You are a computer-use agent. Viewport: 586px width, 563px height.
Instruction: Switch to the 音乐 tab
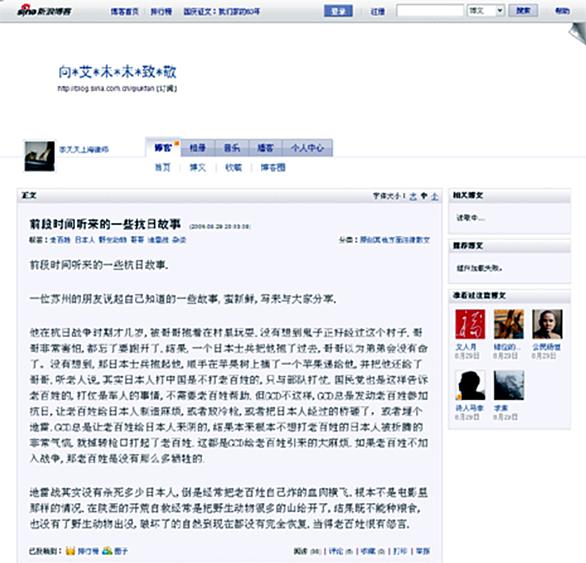click(x=232, y=148)
